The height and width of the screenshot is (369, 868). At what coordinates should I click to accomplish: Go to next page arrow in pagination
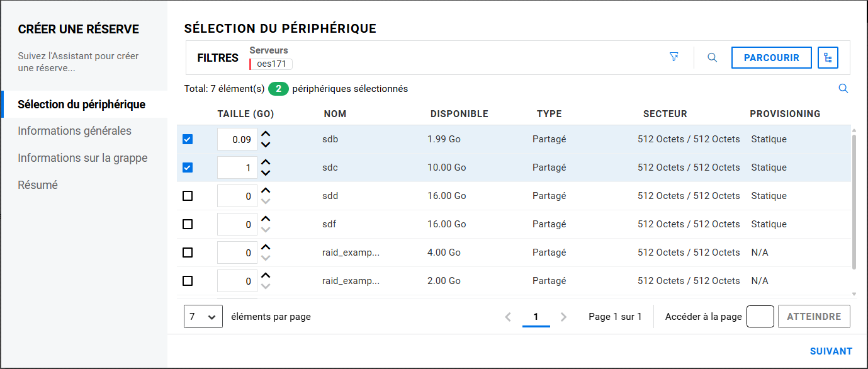[x=563, y=317]
